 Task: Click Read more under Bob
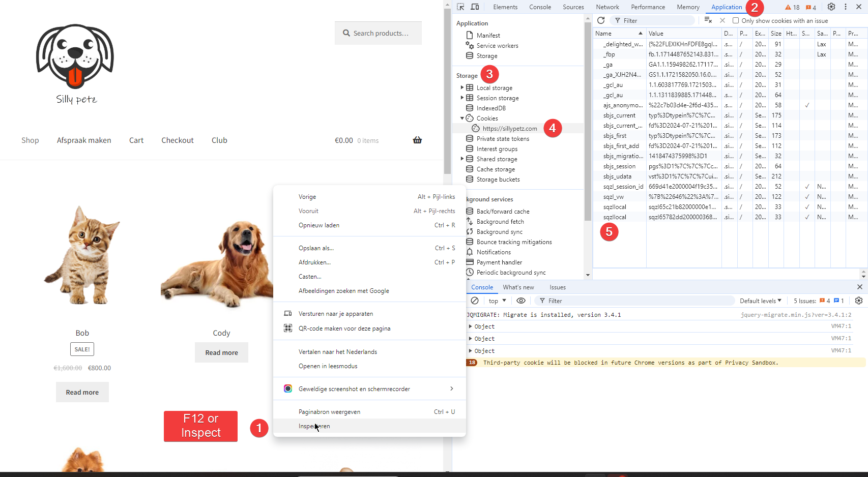(x=82, y=392)
